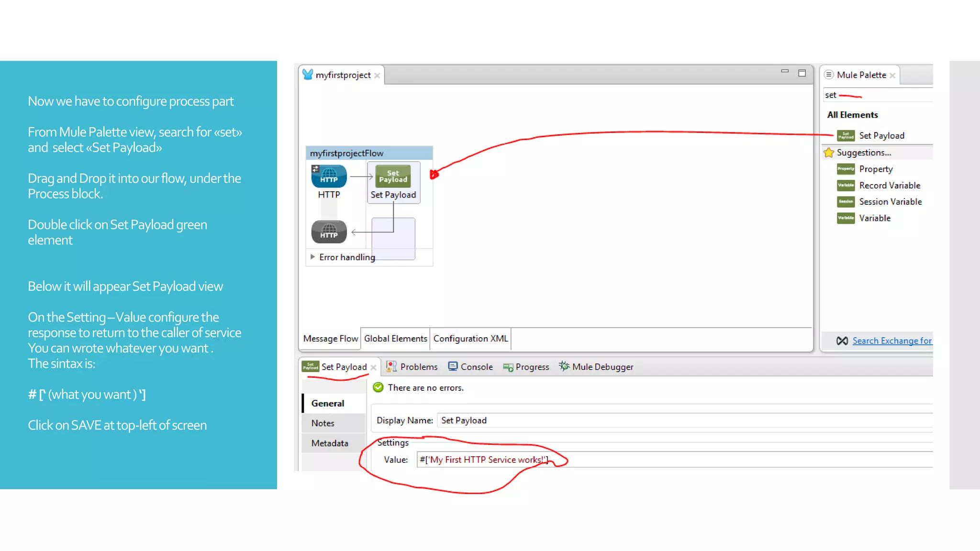Viewport: 980px width, 551px height.
Task: Select Session Variable label in palette
Action: click(890, 201)
